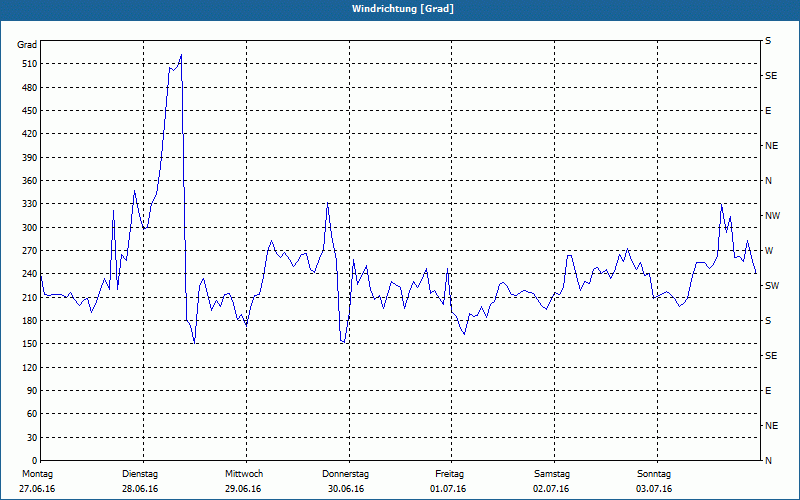Click the Sonntag day label
Screen dimensions: 800x500
coord(654,474)
